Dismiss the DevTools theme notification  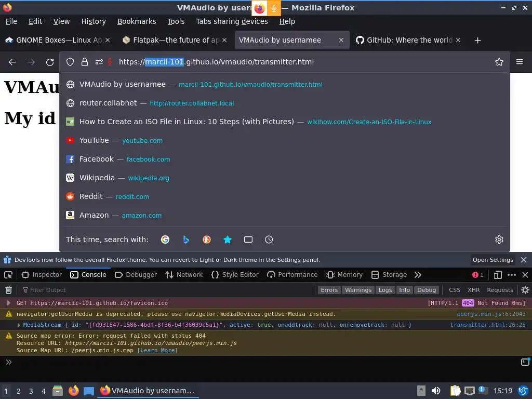point(524,260)
